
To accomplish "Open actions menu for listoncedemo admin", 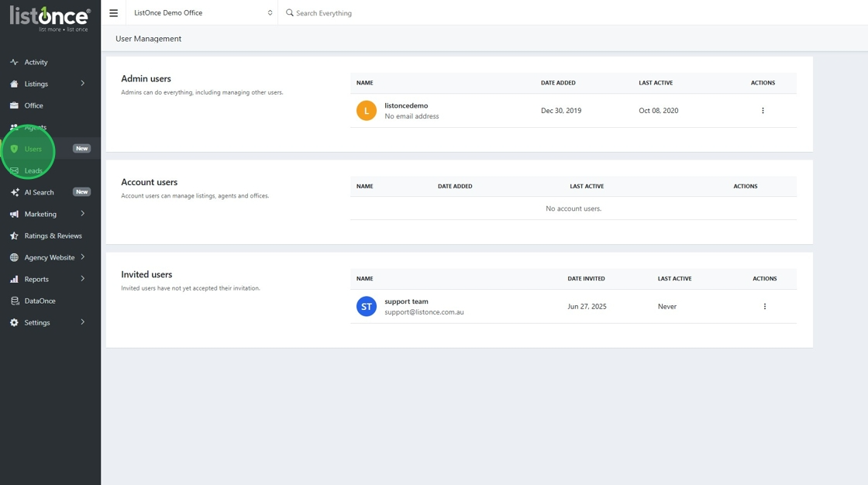I will pyautogui.click(x=763, y=111).
